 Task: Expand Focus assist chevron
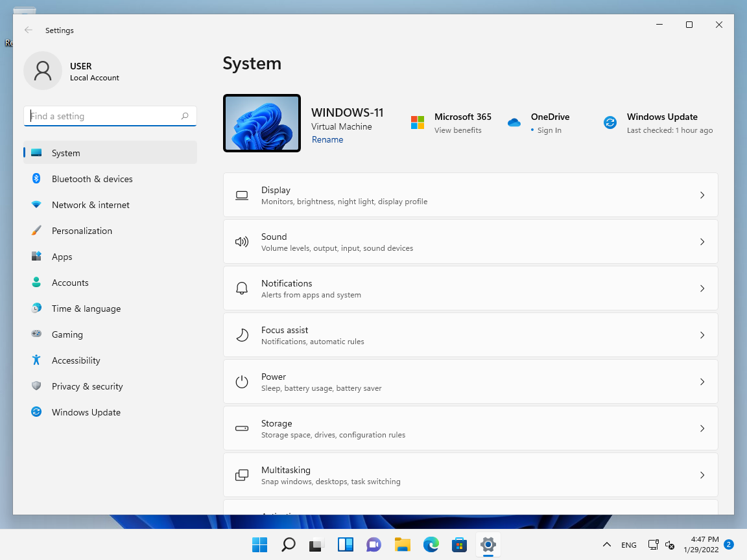(x=702, y=335)
